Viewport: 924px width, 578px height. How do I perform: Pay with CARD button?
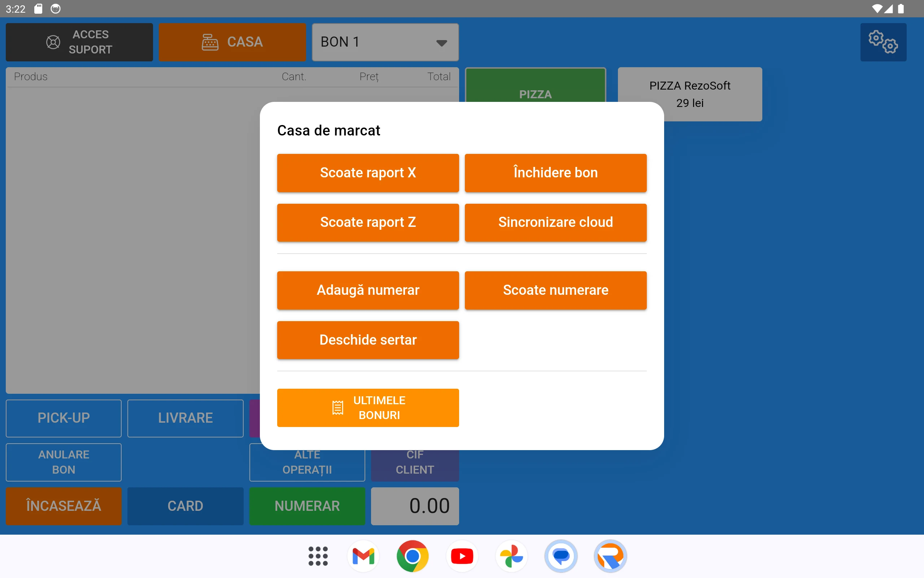click(x=185, y=506)
